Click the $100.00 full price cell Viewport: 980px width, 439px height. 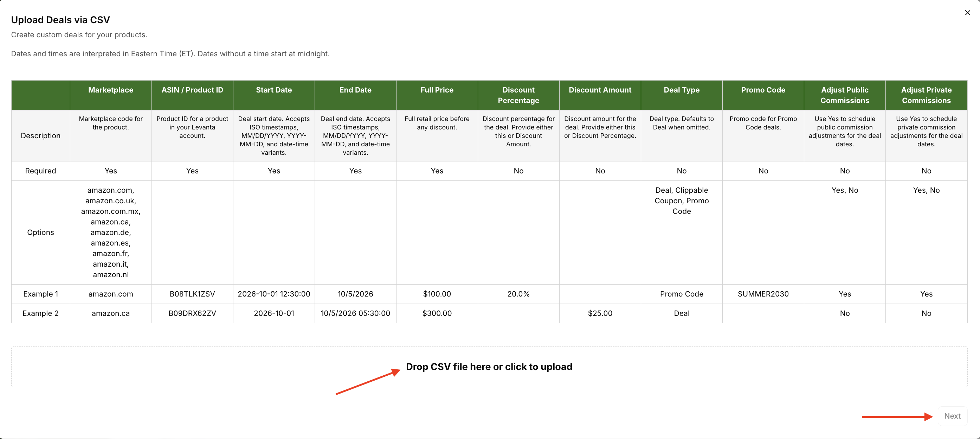tap(437, 294)
